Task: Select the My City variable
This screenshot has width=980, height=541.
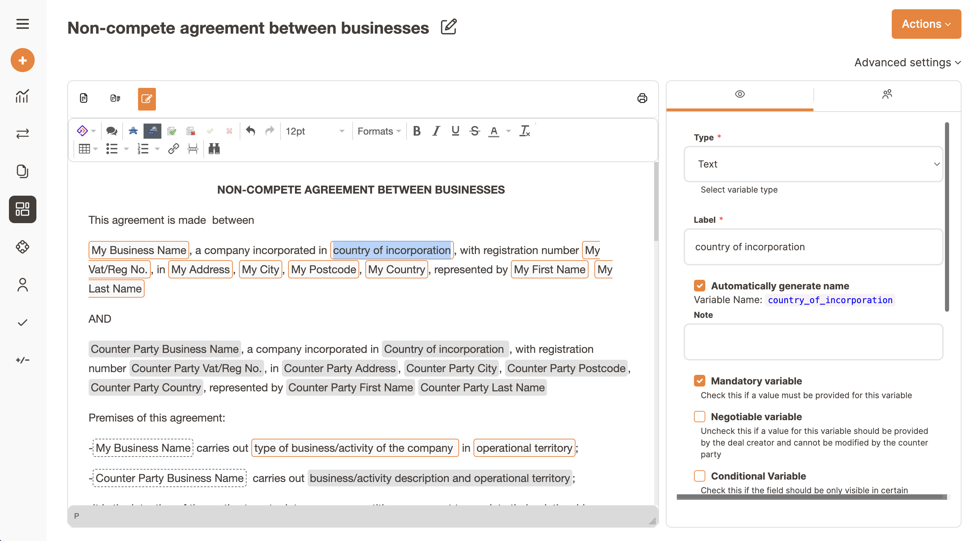Action: point(260,269)
